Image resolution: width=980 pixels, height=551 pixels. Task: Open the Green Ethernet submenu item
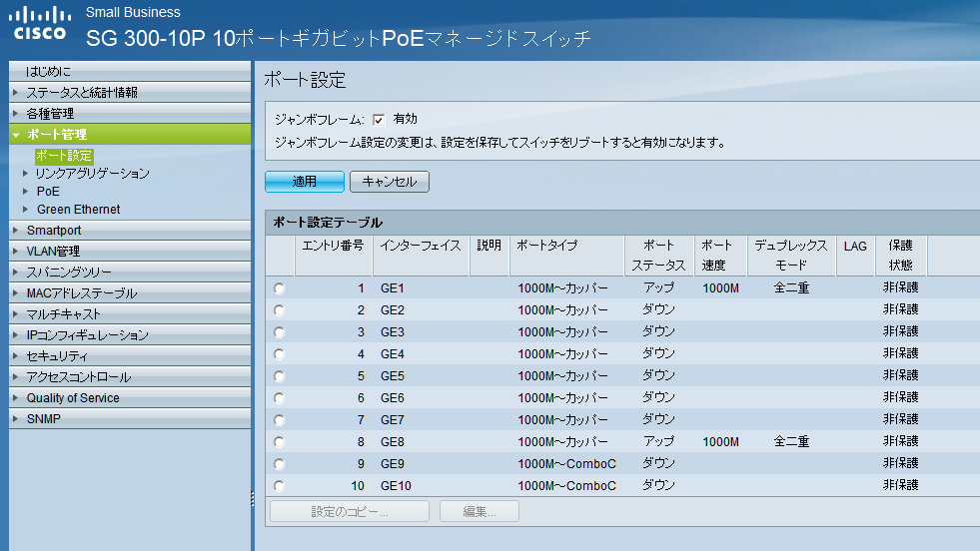tap(78, 210)
